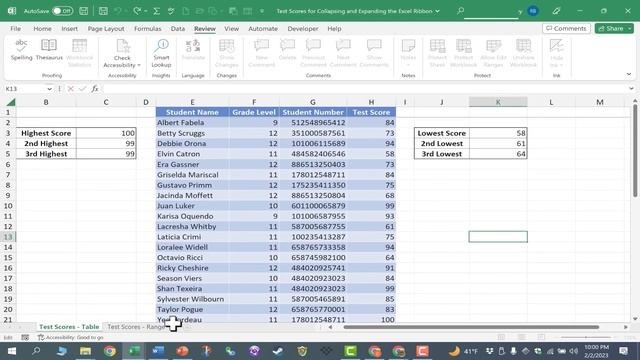
Task: Open Workbook Statistics
Action: pyautogui.click(x=80, y=53)
